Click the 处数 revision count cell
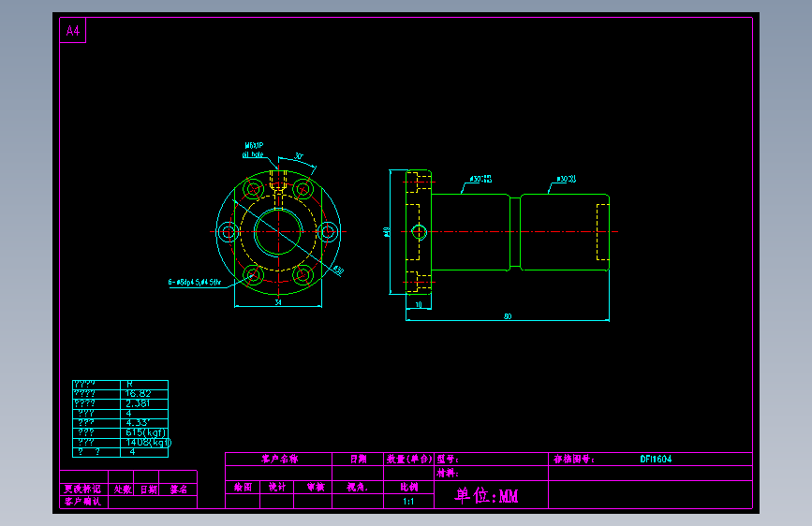This screenshot has width=812, height=526. 122,489
